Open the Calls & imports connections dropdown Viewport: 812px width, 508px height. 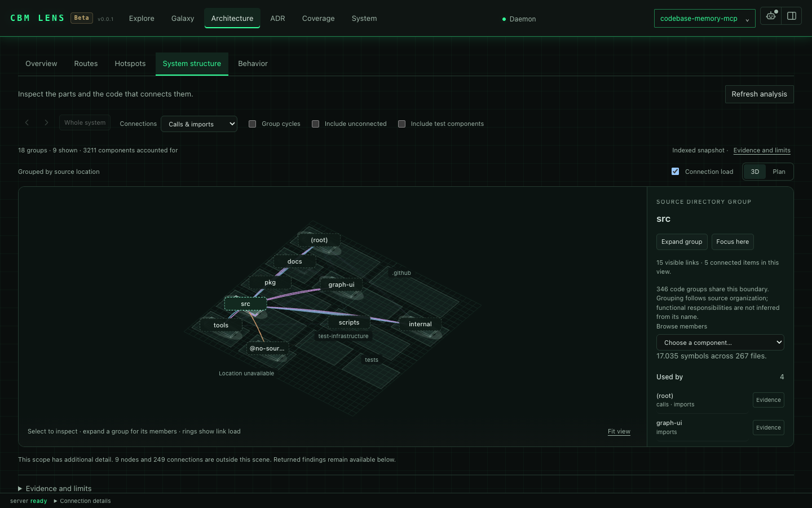tap(199, 124)
